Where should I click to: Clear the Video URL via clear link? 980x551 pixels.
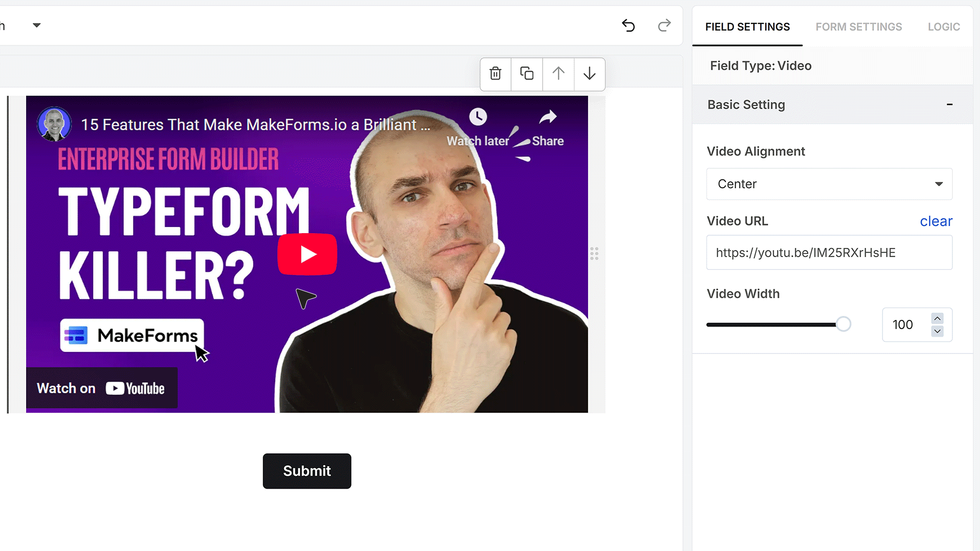pos(936,221)
